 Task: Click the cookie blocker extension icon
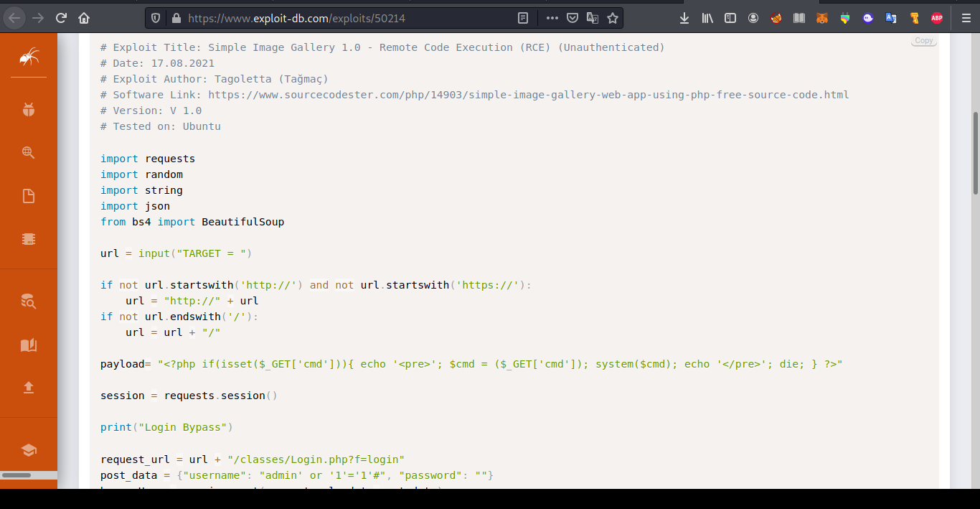776,18
